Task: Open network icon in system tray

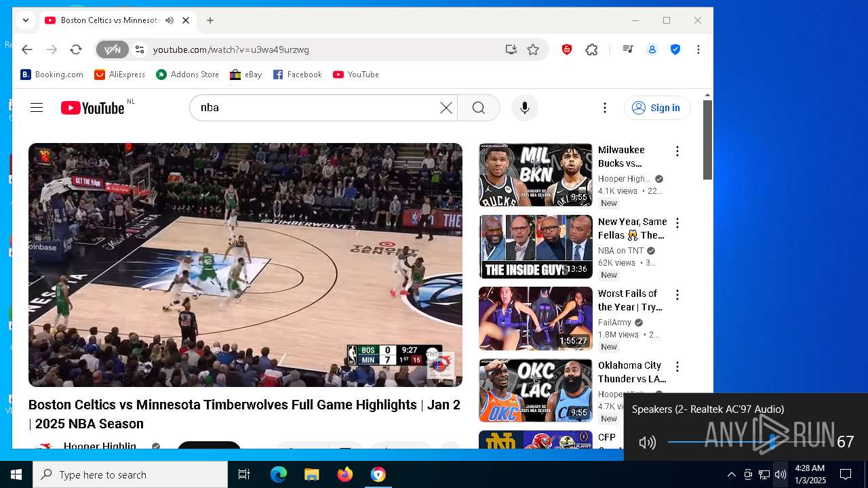Action: click(764, 474)
